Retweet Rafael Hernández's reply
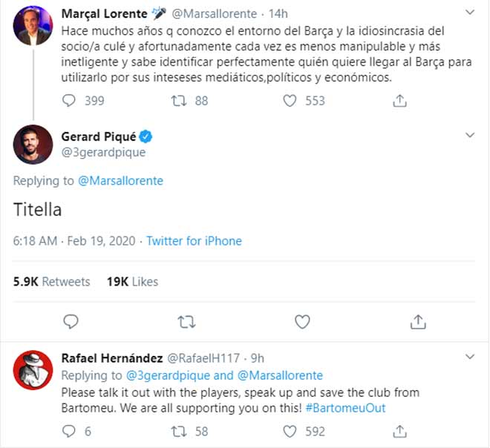Viewport: 490px width, 448px height. click(x=179, y=431)
